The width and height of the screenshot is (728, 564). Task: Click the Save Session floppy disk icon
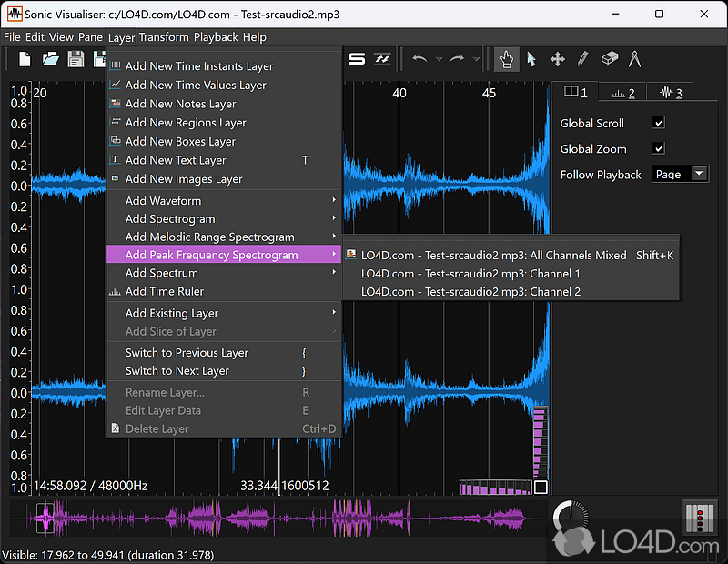[76, 59]
